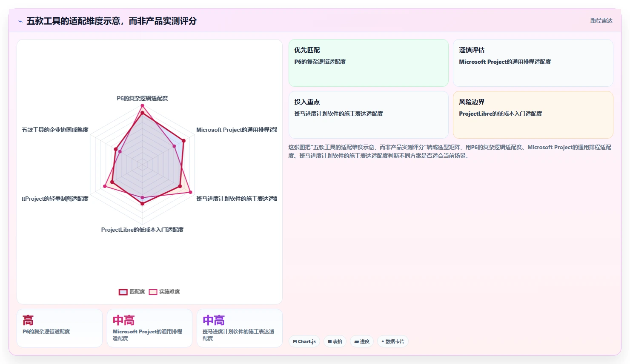The width and height of the screenshot is (630, 364).
Task: Click the 路径雷达 label in header
Action: pyautogui.click(x=601, y=20)
